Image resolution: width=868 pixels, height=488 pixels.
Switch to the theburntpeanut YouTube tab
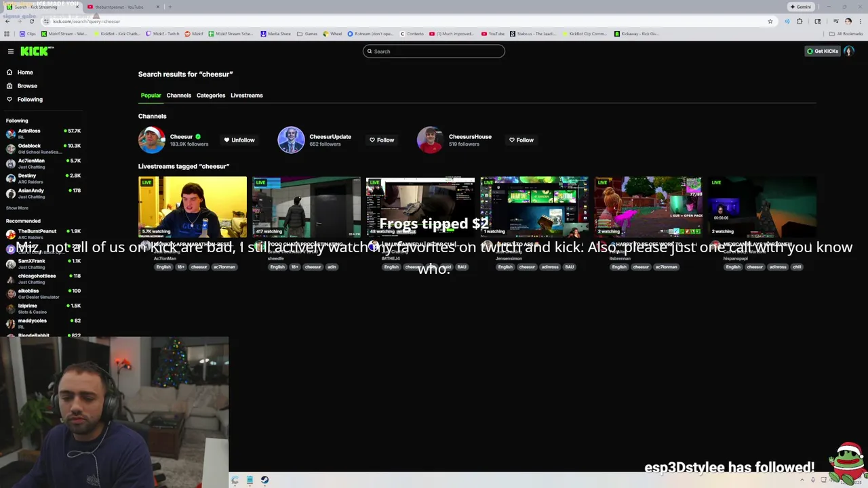pyautogui.click(x=124, y=7)
